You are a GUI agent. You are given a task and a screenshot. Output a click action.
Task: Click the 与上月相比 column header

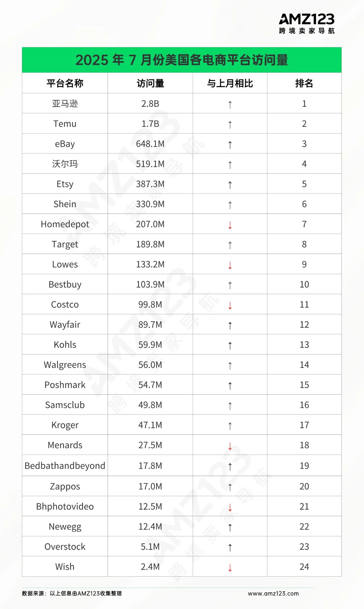[230, 83]
